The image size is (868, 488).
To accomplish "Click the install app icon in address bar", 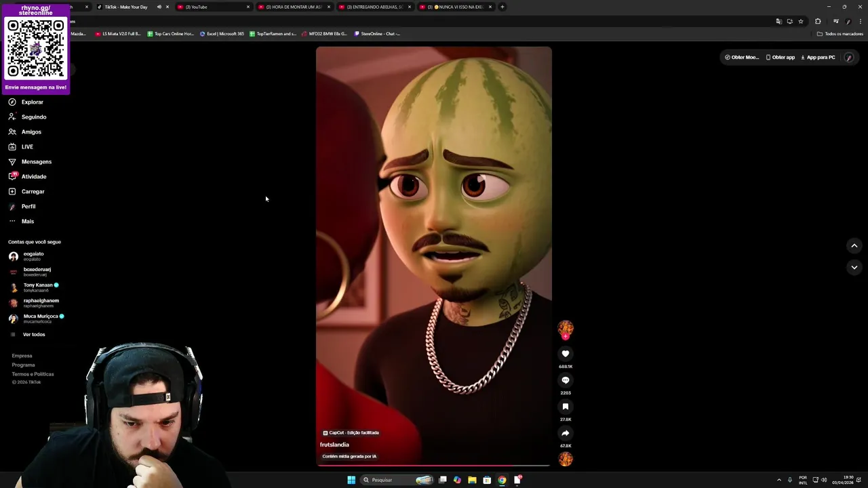I will pyautogui.click(x=790, y=22).
